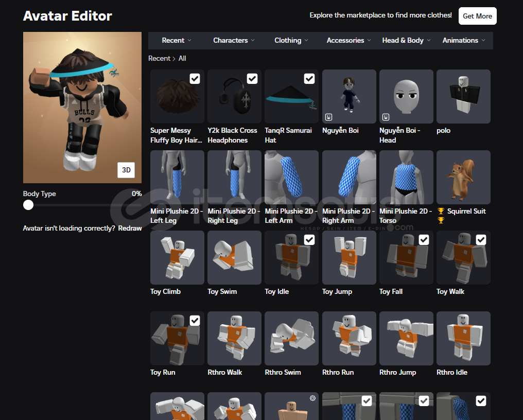The image size is (523, 420).
Task: Expand the Recent dropdown chevron
Action: (189, 40)
